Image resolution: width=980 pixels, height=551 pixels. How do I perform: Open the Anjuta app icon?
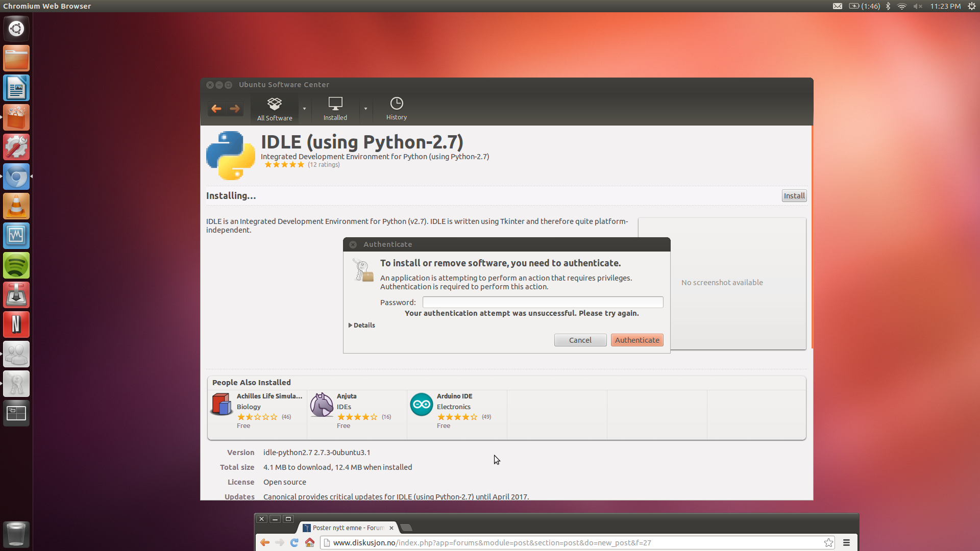(322, 405)
